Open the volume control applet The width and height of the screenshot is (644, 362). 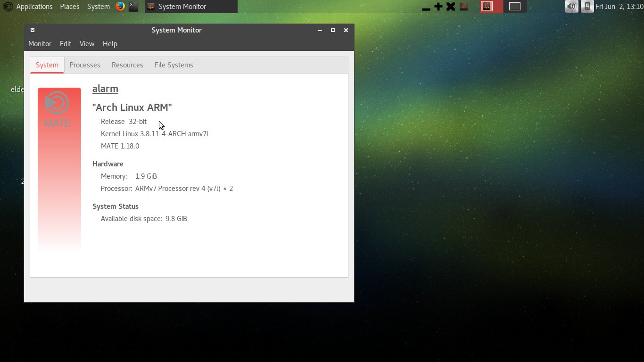571,7
